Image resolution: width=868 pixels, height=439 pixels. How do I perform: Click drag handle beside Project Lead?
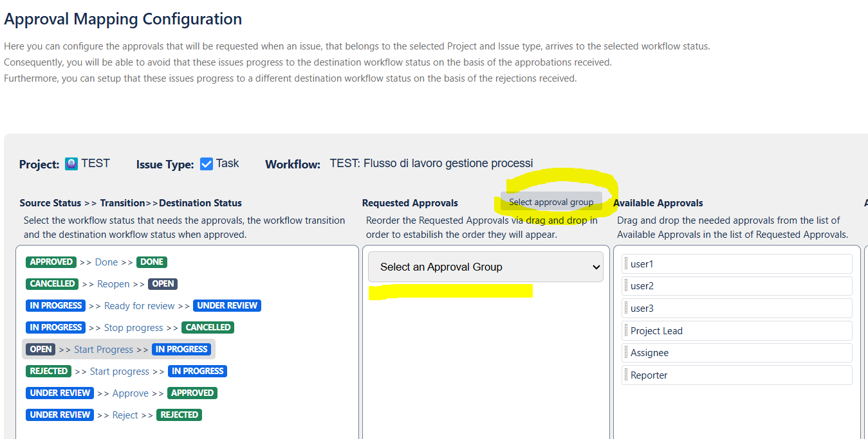(x=626, y=331)
